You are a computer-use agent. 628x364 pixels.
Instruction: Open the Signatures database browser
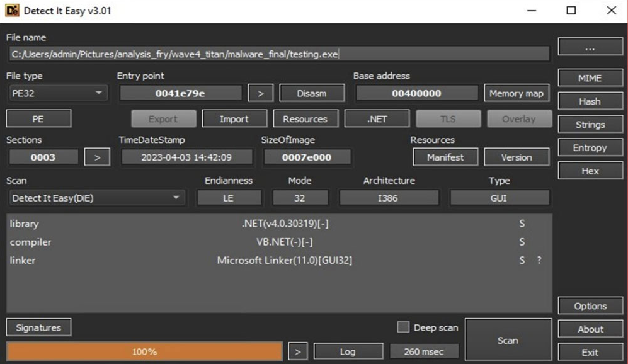38,327
